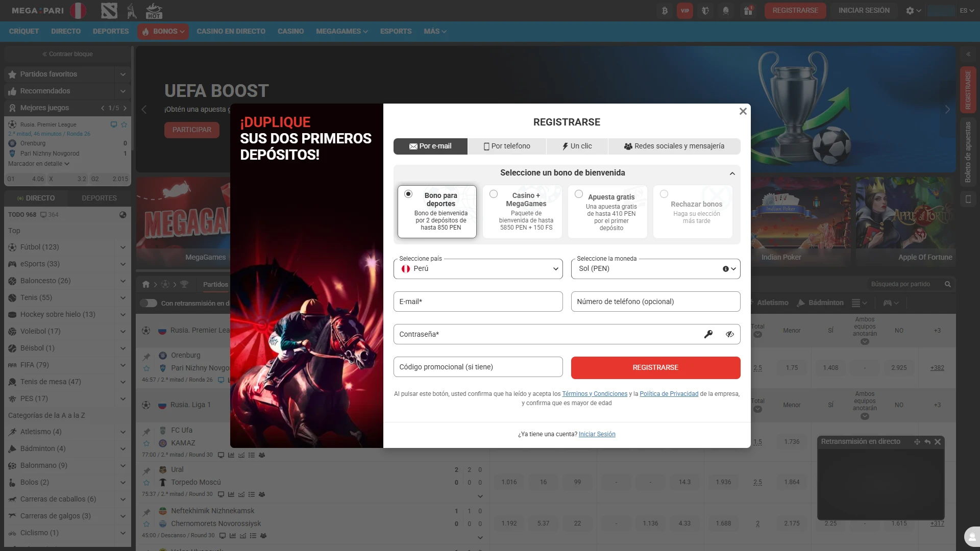This screenshot has height=551, width=980.
Task: Enable the Con retransmisión en directo toggle
Action: coord(149,303)
